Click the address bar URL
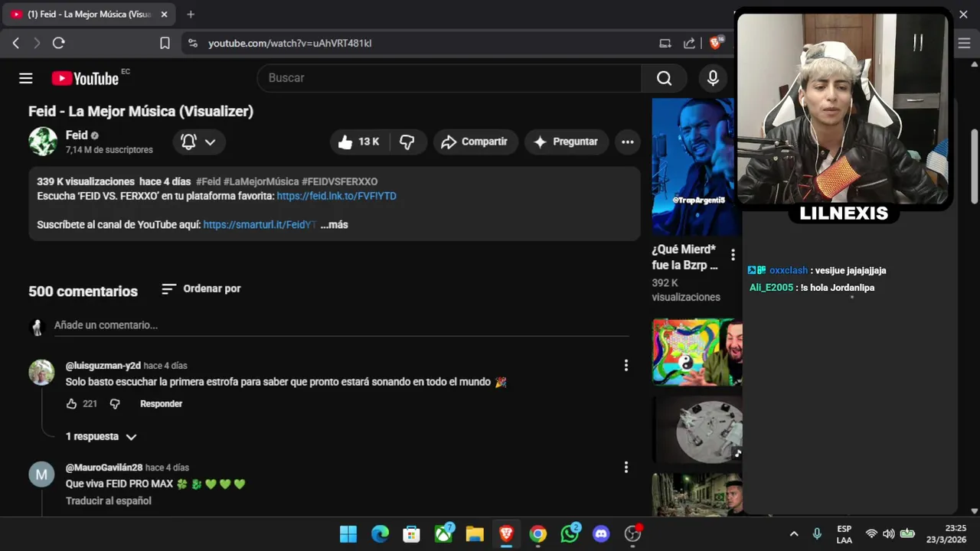This screenshot has height=551, width=980. pos(289,44)
